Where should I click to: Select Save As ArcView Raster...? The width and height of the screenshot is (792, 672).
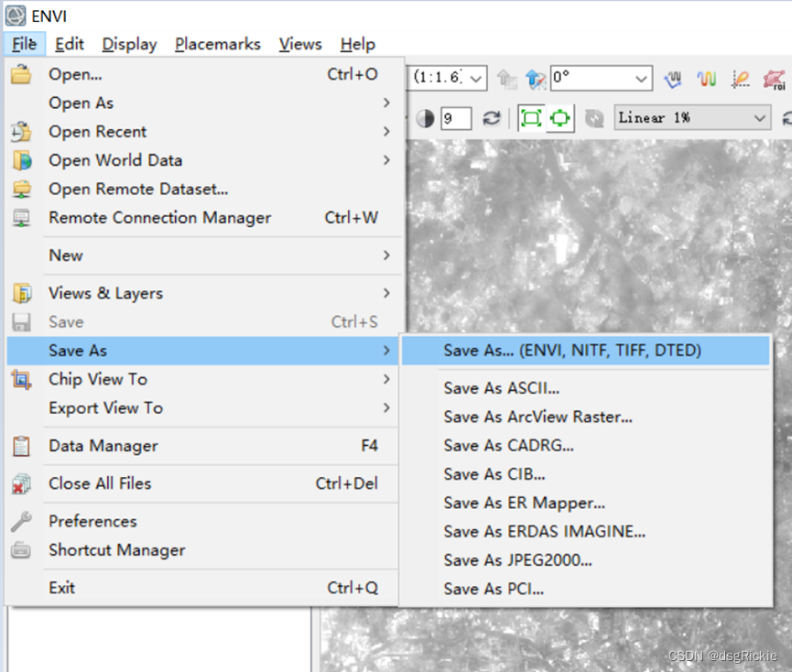(x=585, y=417)
